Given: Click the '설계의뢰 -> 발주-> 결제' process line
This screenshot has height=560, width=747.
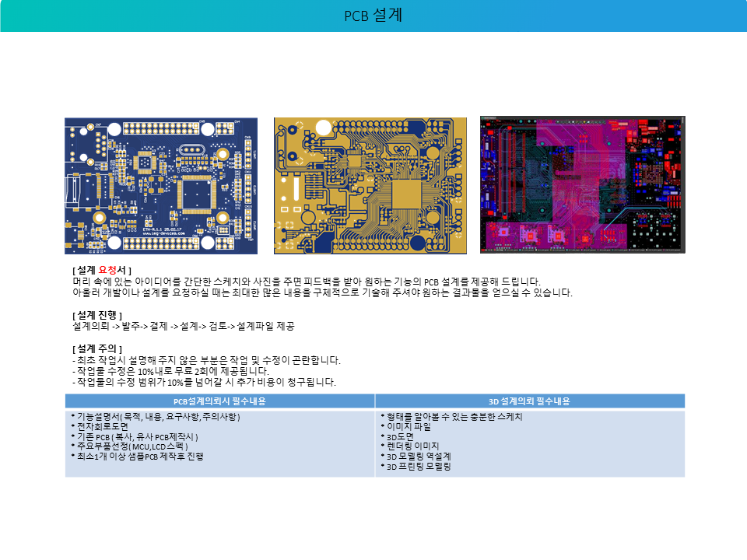Looking at the screenshot, I should click(x=184, y=326).
